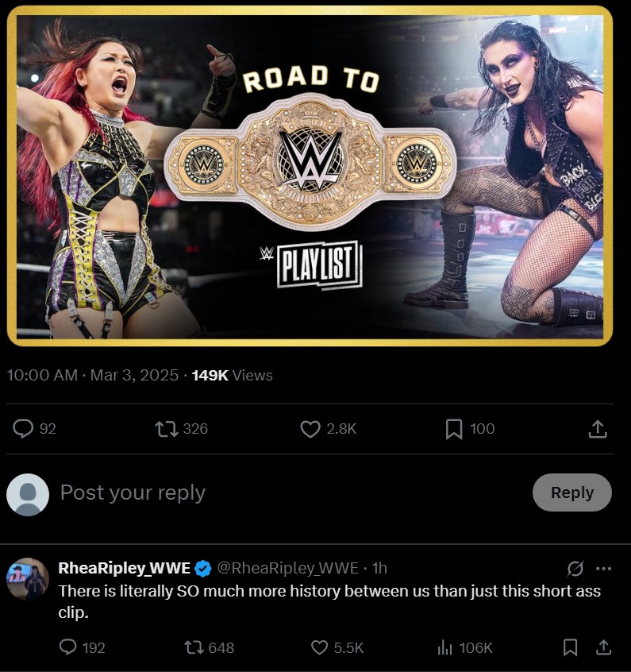Visit the @RheaRipley_WWE handle link
The image size is (631, 672).
tap(288, 568)
